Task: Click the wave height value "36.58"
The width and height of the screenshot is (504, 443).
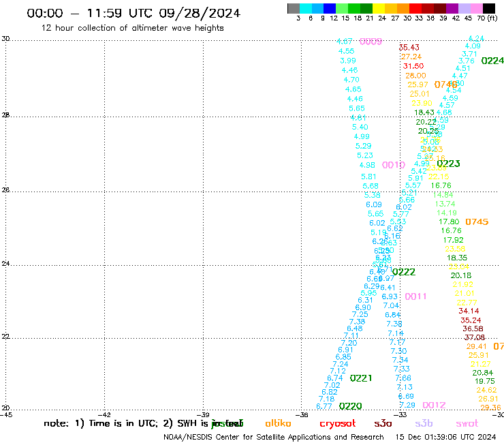Action: (x=473, y=329)
